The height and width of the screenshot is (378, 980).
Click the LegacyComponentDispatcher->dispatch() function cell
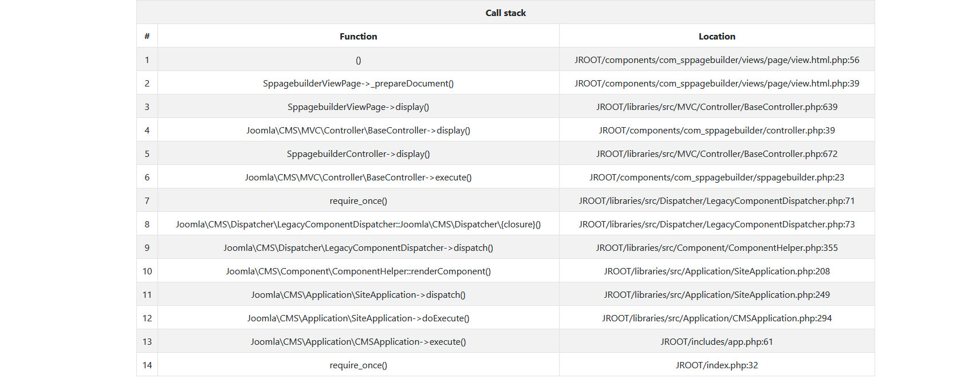point(358,248)
